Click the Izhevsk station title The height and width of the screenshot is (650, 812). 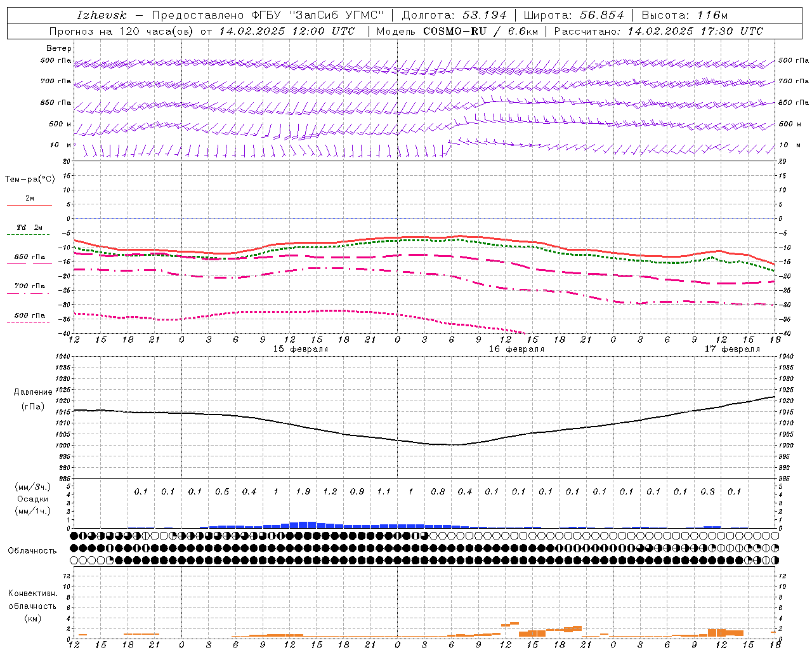coord(101,15)
